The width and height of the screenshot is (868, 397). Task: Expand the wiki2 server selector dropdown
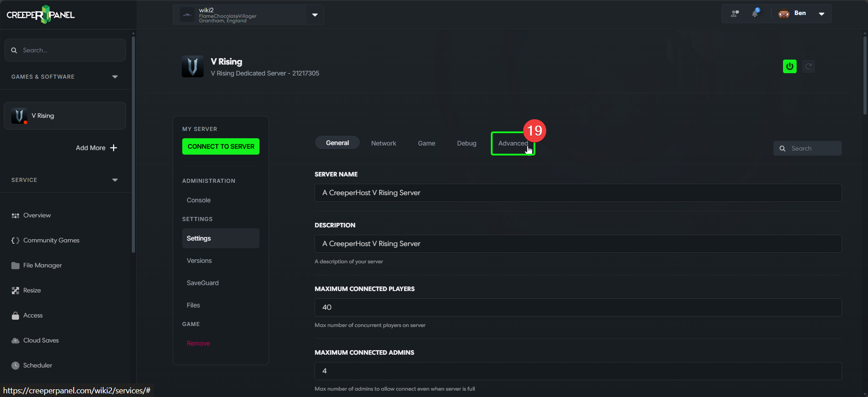pyautogui.click(x=315, y=15)
